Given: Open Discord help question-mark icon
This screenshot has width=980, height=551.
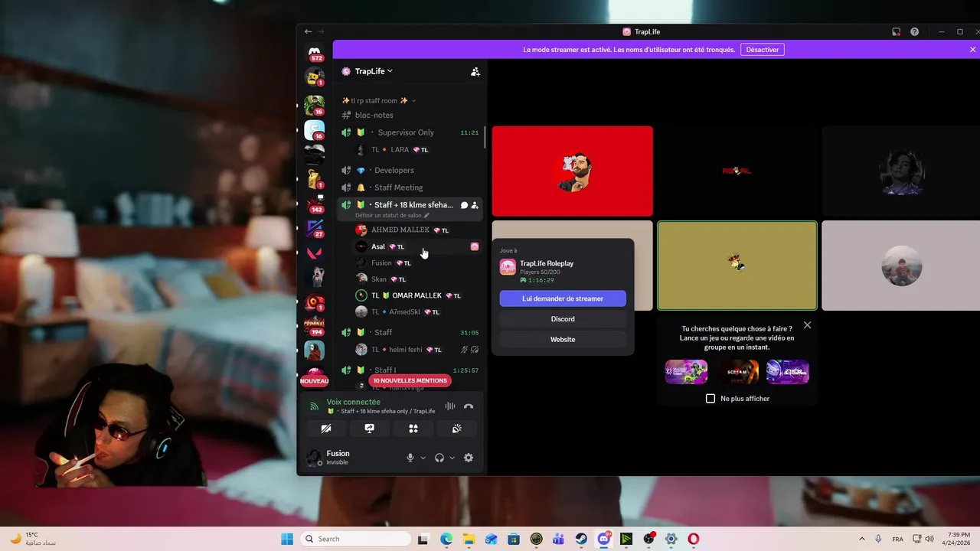Looking at the screenshot, I should point(914,31).
